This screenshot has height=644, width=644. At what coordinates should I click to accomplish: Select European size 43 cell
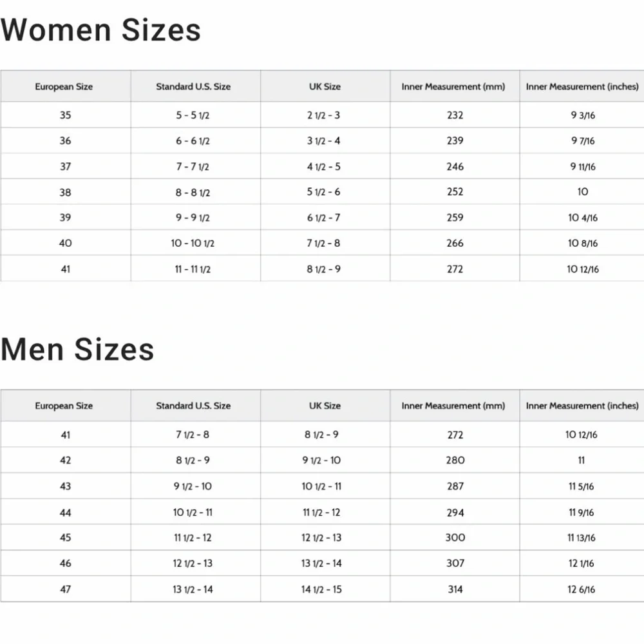(x=65, y=486)
